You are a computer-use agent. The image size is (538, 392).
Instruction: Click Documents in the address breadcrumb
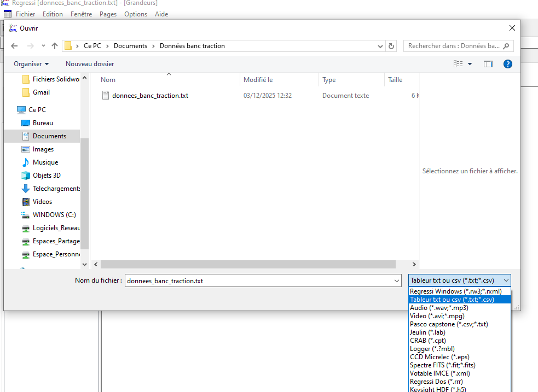click(x=130, y=46)
